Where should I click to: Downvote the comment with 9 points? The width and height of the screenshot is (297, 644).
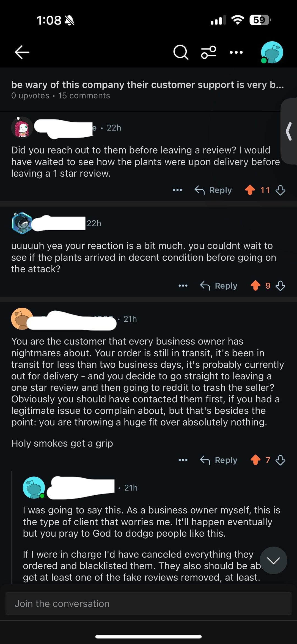click(x=280, y=285)
